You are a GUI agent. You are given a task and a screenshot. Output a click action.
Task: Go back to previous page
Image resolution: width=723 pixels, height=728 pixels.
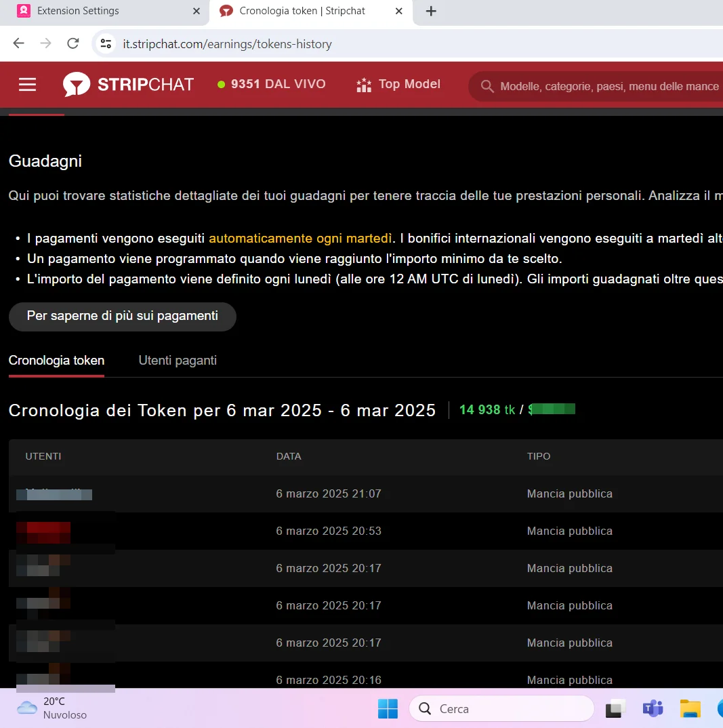pyautogui.click(x=18, y=44)
